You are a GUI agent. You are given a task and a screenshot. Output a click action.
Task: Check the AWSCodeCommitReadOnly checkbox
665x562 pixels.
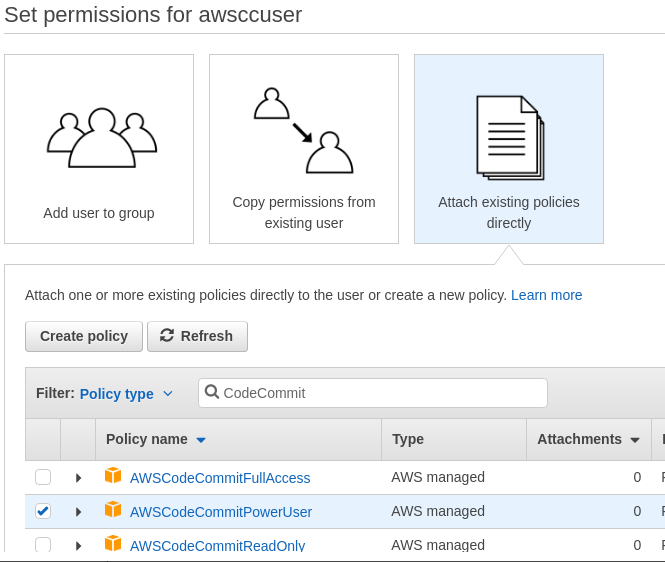coord(43,544)
